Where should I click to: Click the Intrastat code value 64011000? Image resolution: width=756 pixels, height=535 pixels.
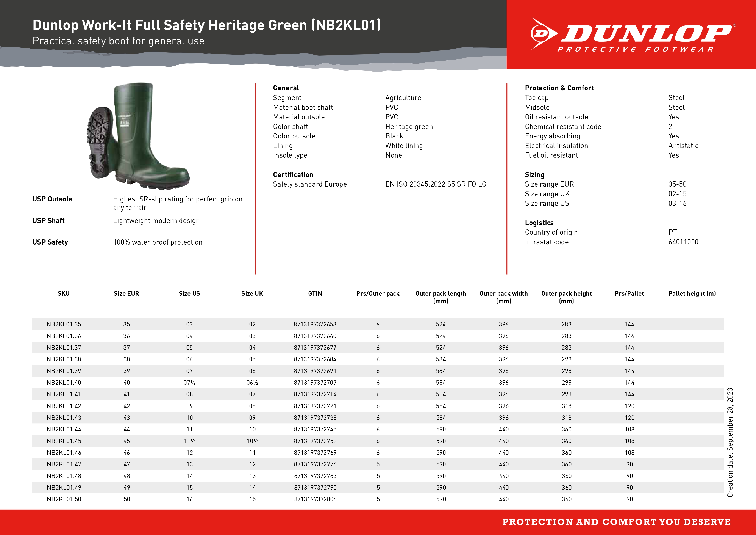click(683, 242)
